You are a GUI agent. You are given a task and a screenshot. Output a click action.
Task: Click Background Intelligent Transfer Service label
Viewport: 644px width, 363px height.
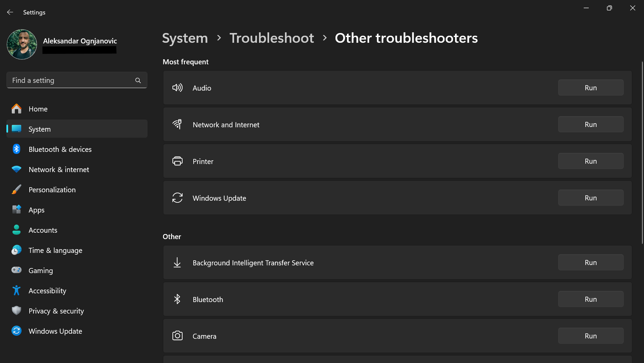coord(253,263)
